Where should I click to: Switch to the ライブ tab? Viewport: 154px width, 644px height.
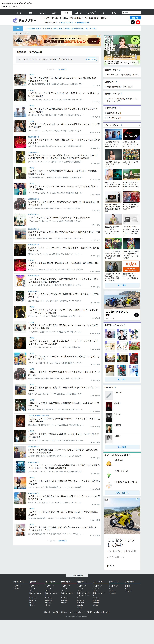coord(114,13)
